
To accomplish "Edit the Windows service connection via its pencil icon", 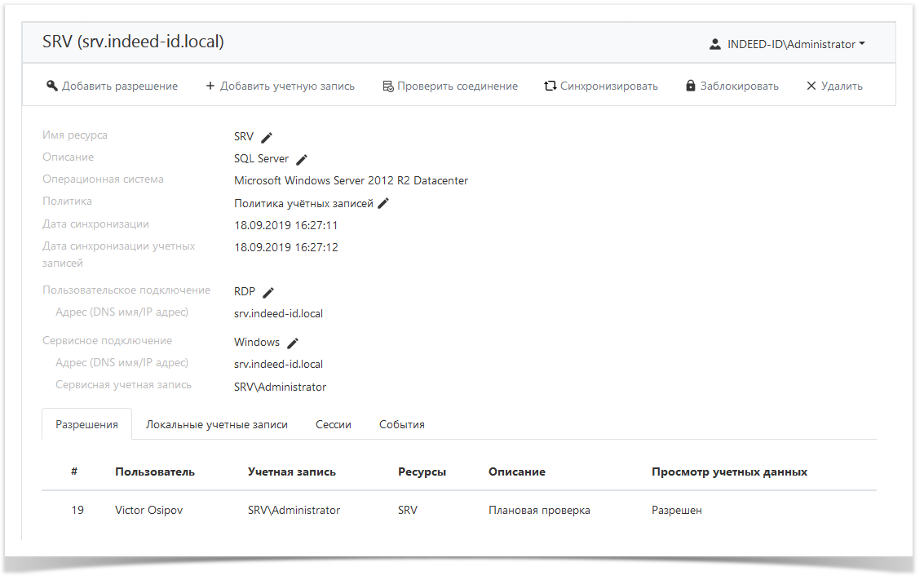I will tap(293, 342).
